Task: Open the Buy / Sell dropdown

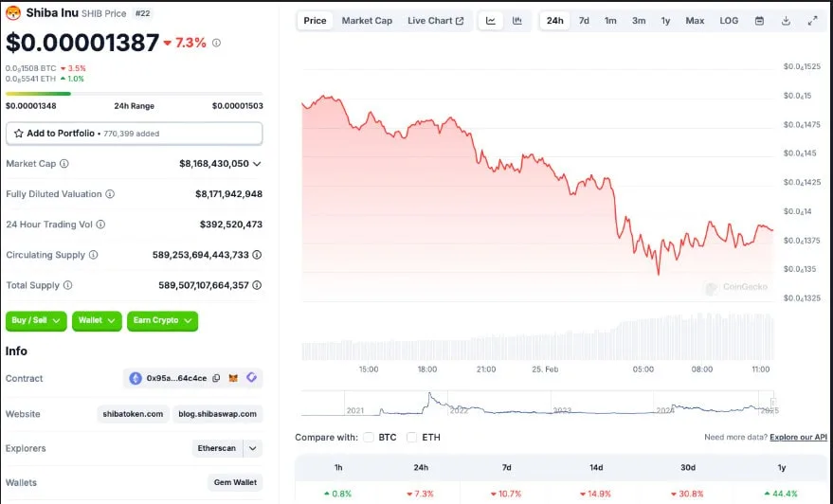Action: tap(36, 321)
